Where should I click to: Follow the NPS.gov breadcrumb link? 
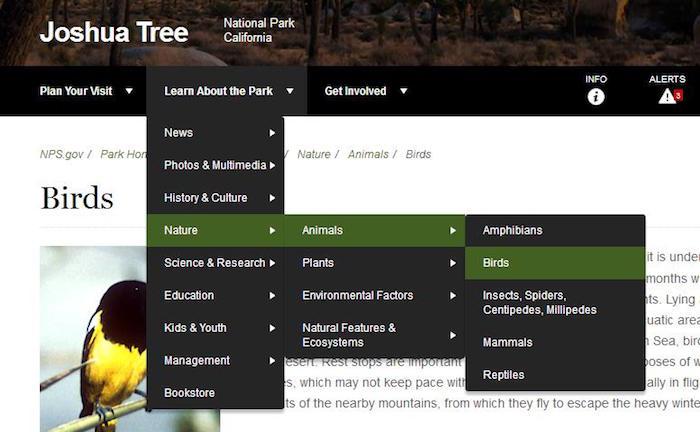pos(62,154)
